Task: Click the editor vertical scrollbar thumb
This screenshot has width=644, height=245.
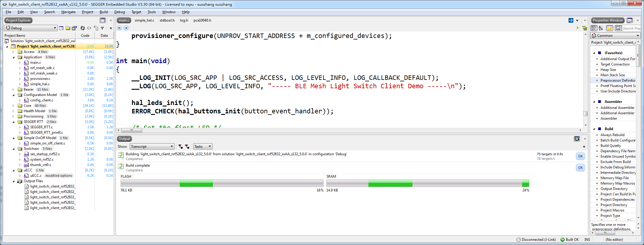Action: [585, 114]
